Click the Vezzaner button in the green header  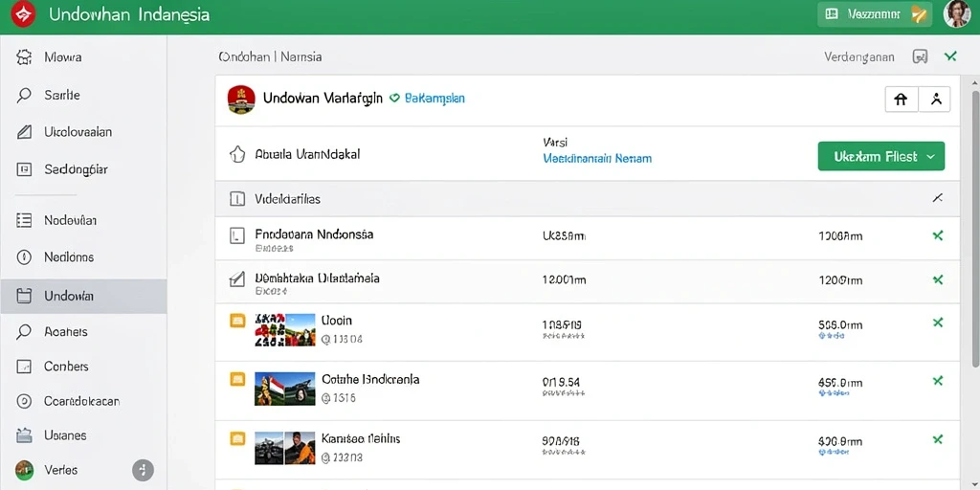[875, 13]
